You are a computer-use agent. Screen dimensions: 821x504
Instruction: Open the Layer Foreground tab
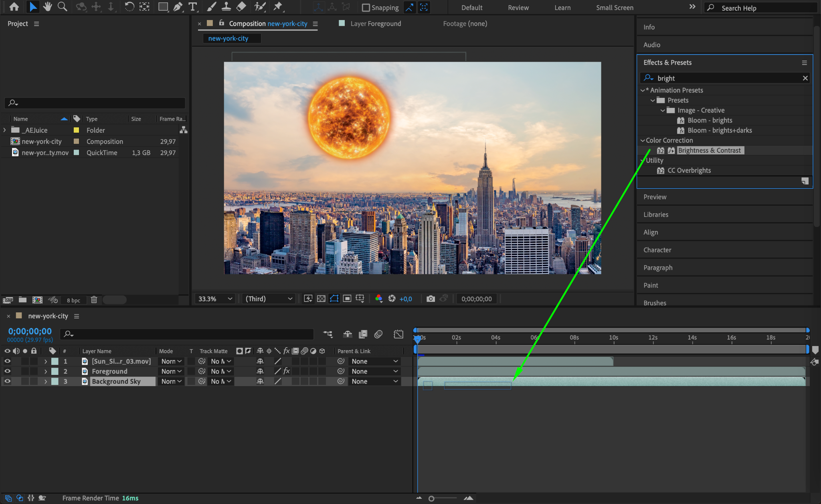tap(375, 24)
